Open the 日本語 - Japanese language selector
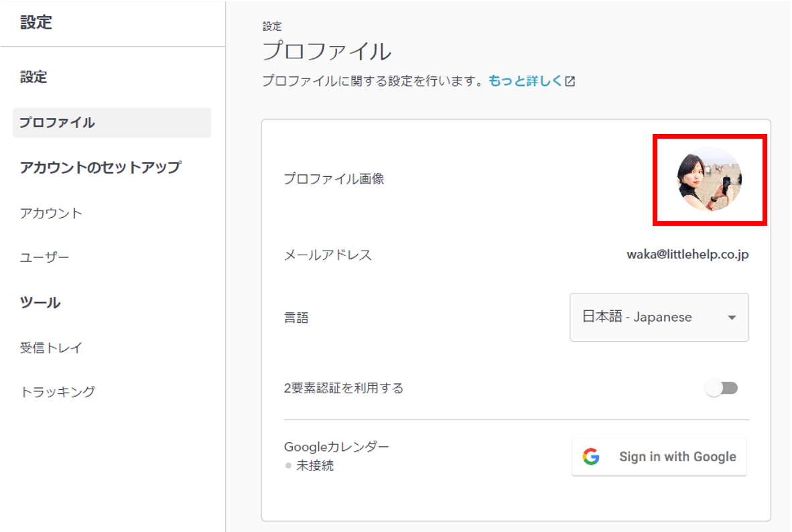Viewport: 792px width, 532px height. point(659,318)
